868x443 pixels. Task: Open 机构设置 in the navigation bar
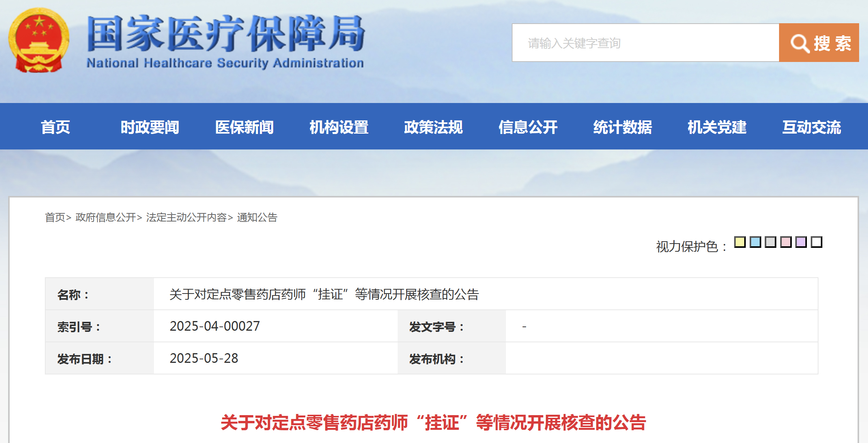click(339, 127)
